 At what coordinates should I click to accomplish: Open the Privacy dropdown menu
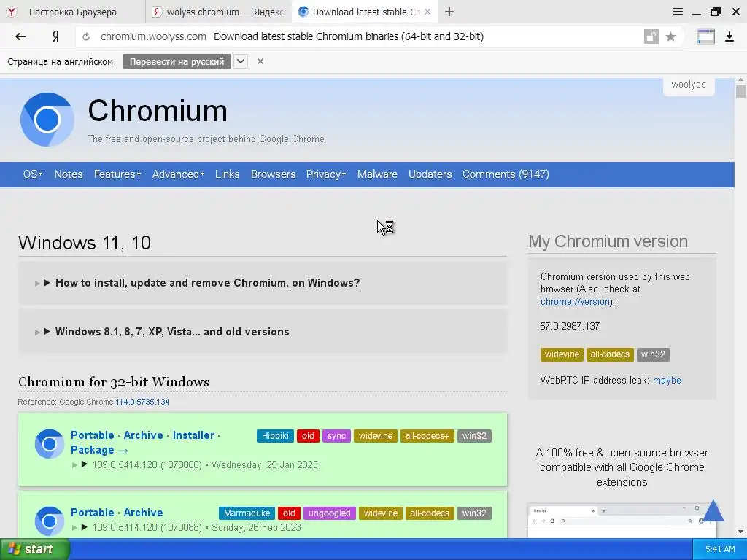click(326, 174)
